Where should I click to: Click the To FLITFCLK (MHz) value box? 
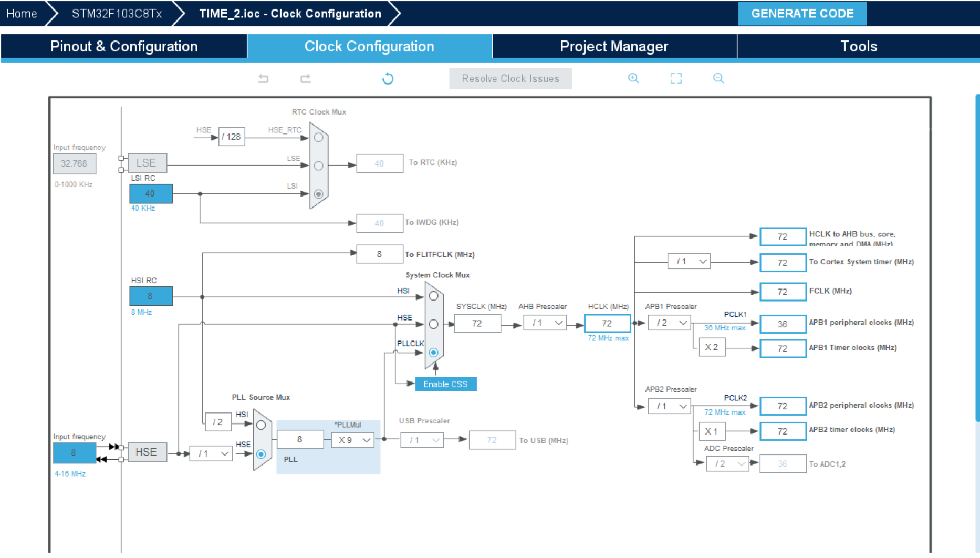click(380, 254)
